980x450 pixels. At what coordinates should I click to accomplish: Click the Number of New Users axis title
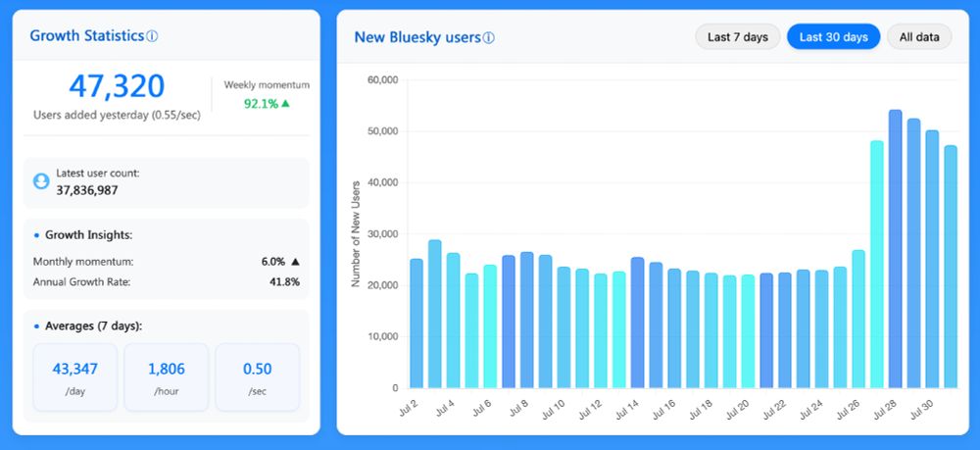[x=356, y=233]
